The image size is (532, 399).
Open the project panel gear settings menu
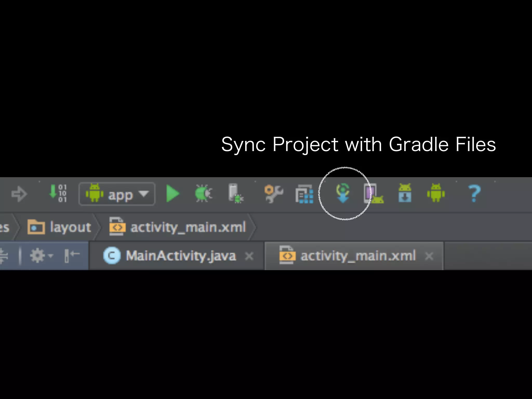tap(41, 256)
